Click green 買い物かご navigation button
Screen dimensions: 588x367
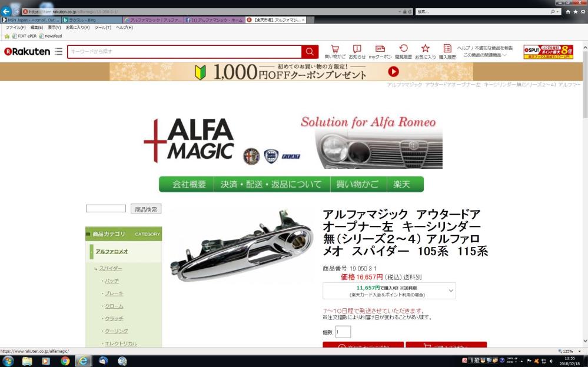click(357, 185)
